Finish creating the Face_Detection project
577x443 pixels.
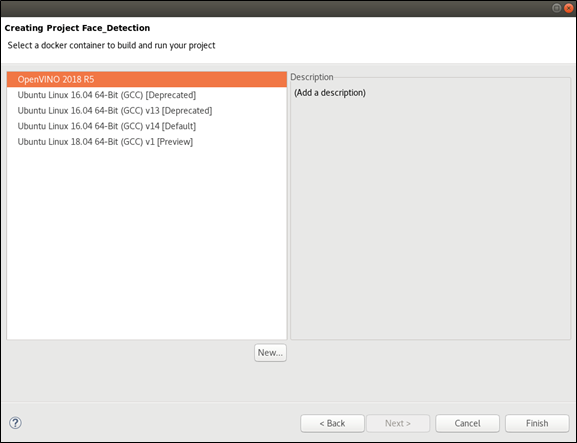tap(537, 423)
